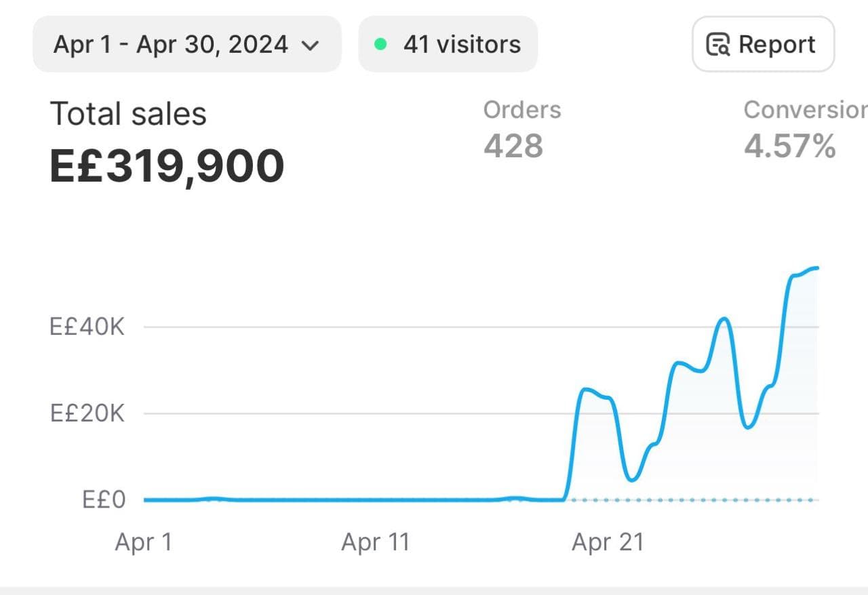868x595 pixels.
Task: Select the Total sales metric heading
Action: pos(128,114)
